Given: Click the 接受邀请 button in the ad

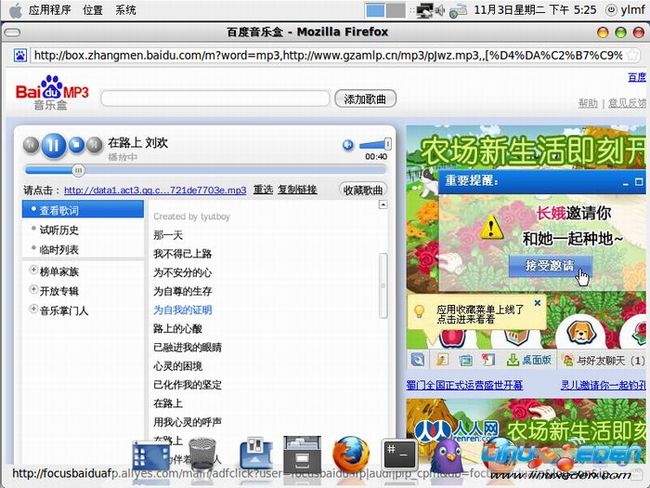Looking at the screenshot, I should [x=550, y=265].
